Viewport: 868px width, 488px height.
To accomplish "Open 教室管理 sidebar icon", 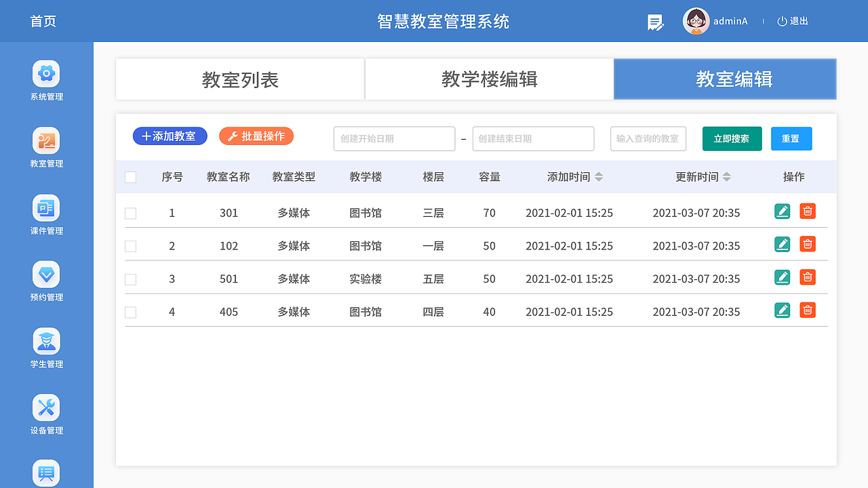I will click(x=46, y=140).
